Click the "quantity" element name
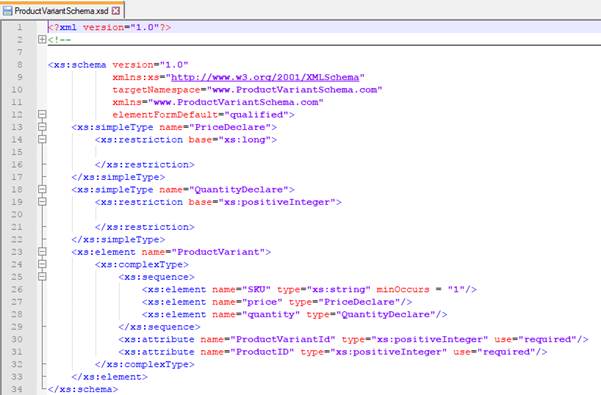 point(271,314)
